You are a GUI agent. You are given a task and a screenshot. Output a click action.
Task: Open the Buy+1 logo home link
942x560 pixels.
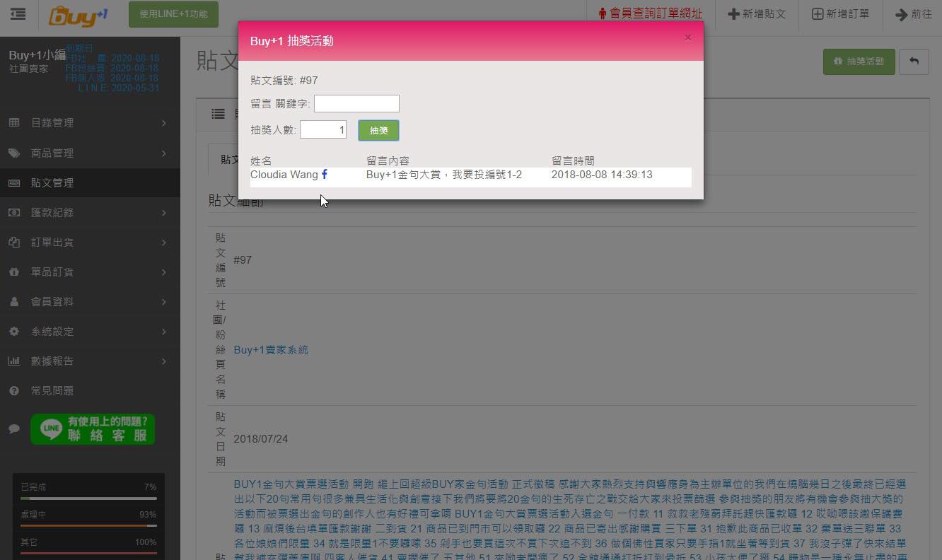coord(78,15)
